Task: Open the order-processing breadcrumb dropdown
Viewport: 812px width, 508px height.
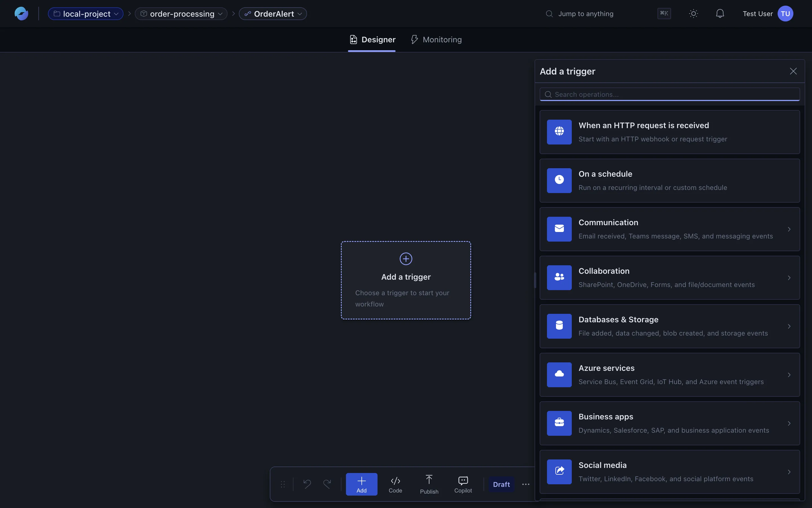Action: 181,14
